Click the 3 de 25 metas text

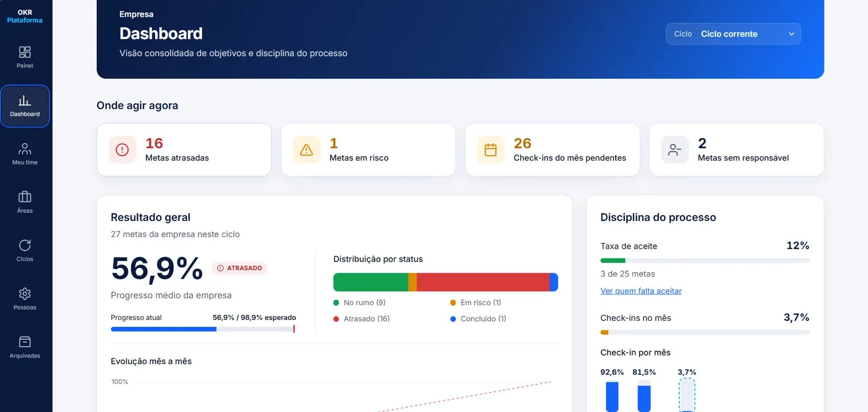[628, 274]
